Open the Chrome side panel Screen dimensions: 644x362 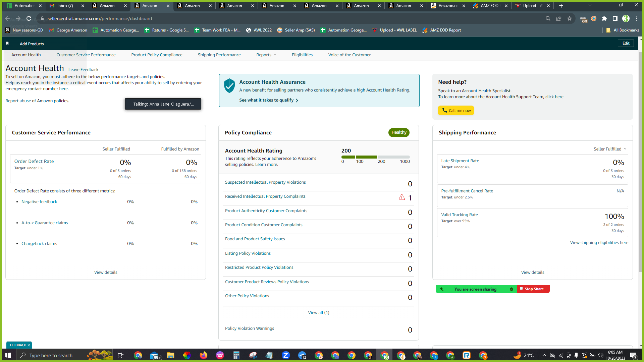pyautogui.click(x=615, y=18)
